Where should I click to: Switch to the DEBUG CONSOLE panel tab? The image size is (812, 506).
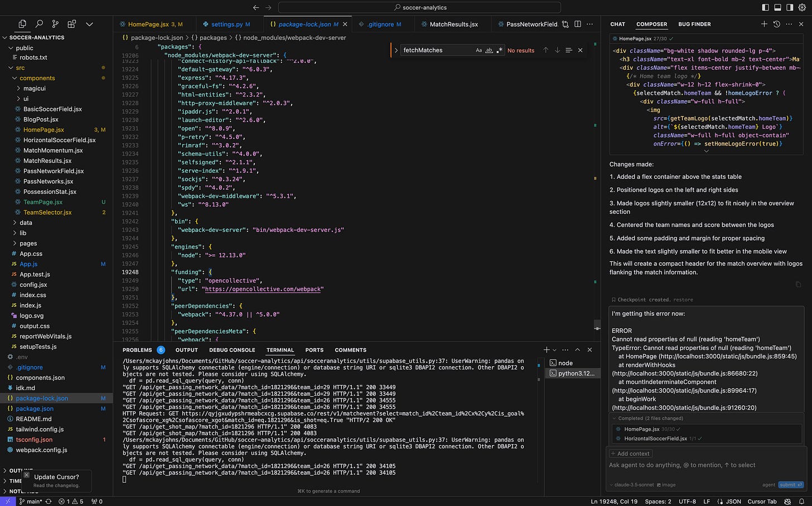(x=232, y=350)
